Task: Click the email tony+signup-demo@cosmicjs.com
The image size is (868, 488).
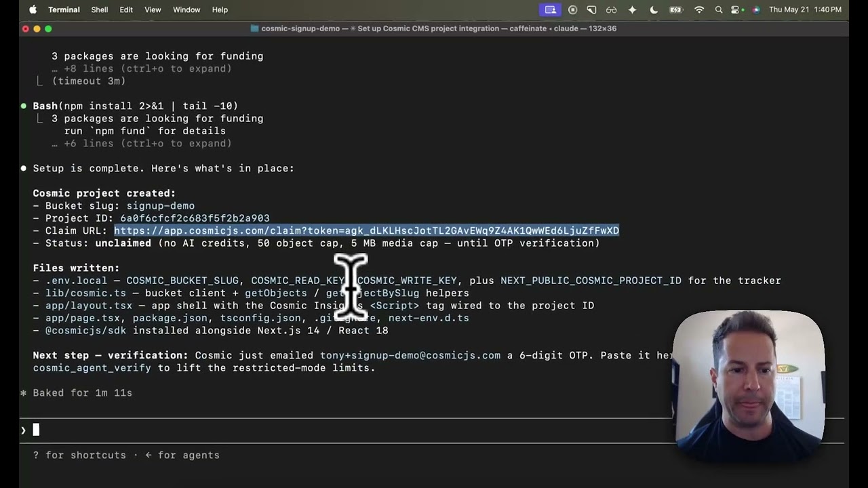Action: 410,355
